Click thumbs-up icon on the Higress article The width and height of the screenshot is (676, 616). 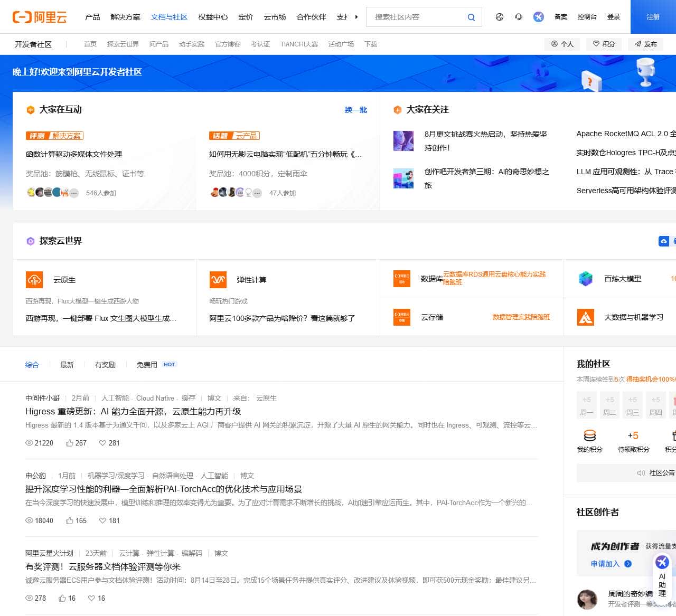[x=70, y=443]
